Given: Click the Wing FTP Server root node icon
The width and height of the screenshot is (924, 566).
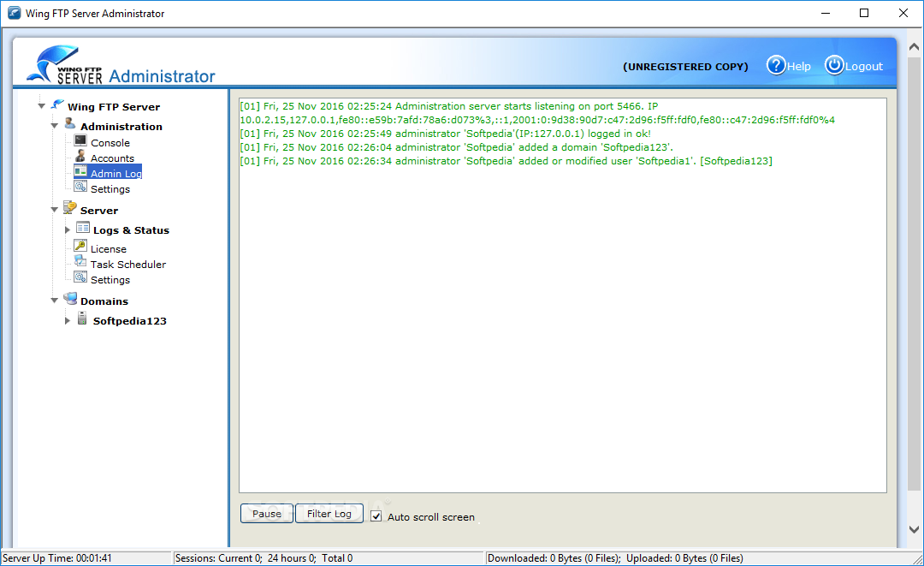Looking at the screenshot, I should [57, 105].
